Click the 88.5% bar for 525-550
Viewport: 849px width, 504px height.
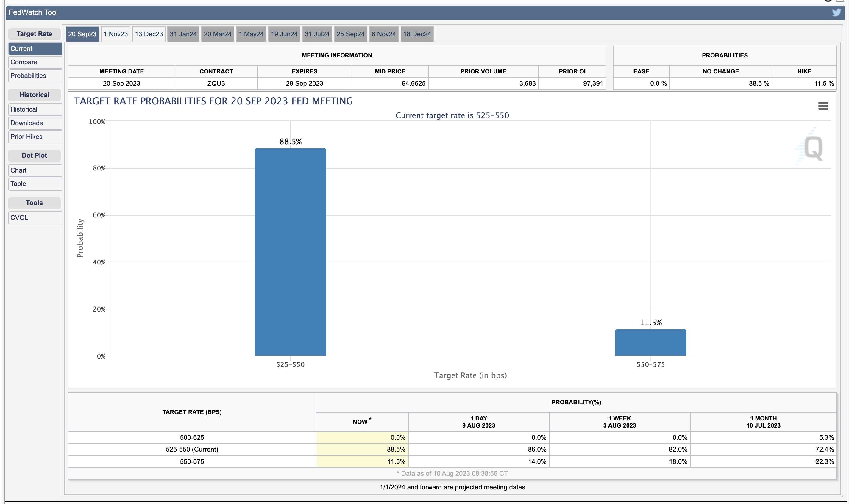pos(290,252)
